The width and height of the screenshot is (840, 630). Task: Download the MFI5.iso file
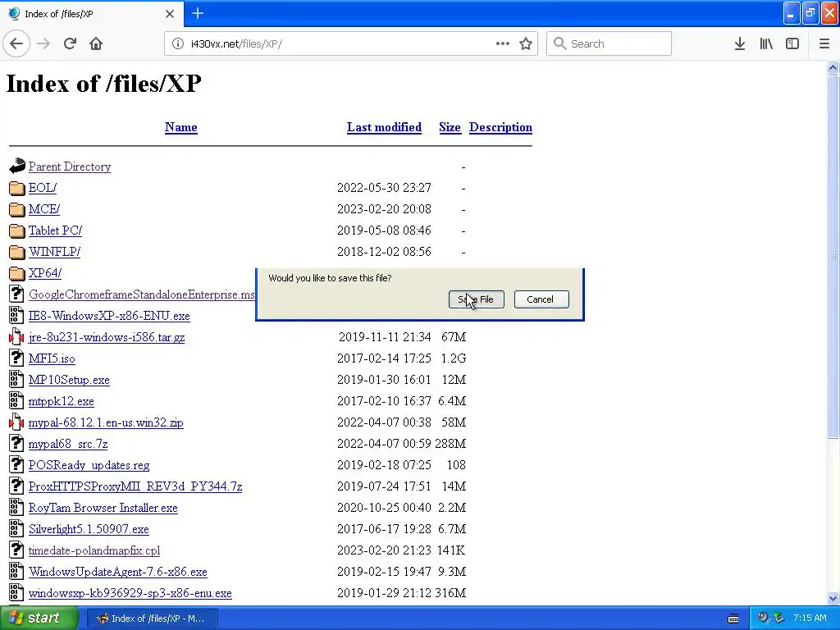pyautogui.click(x=52, y=358)
